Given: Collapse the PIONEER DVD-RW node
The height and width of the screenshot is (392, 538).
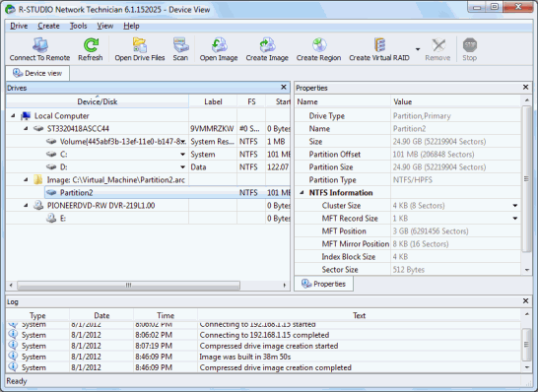Looking at the screenshot, I should pos(26,206).
